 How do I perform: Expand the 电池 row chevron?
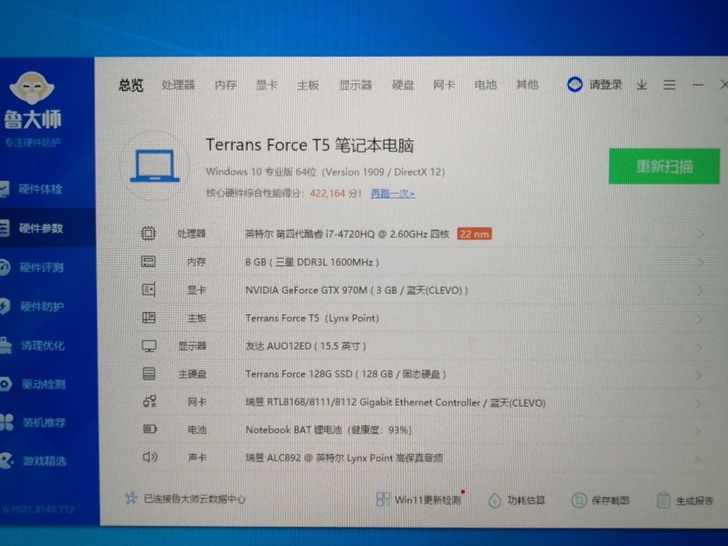click(698, 432)
